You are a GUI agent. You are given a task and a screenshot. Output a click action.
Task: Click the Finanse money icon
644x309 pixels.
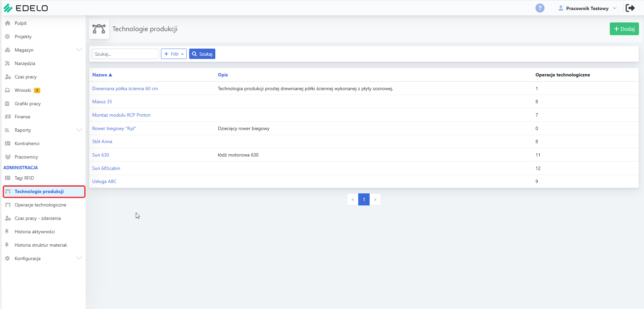[x=8, y=117]
